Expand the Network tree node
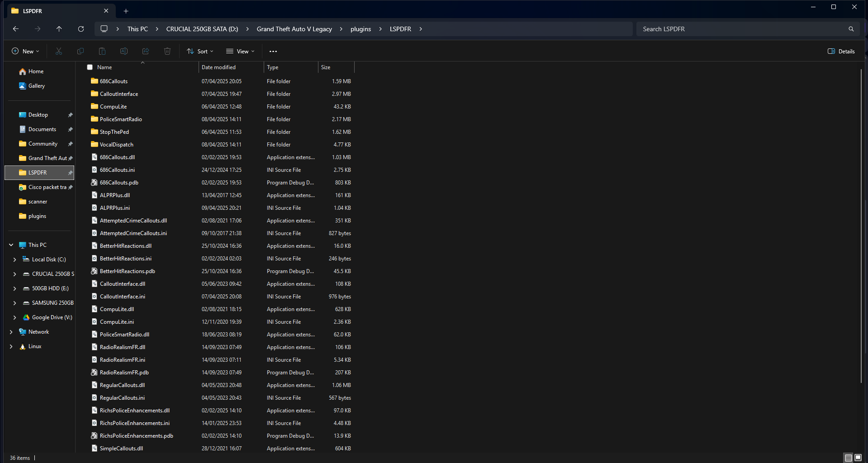 (x=11, y=332)
